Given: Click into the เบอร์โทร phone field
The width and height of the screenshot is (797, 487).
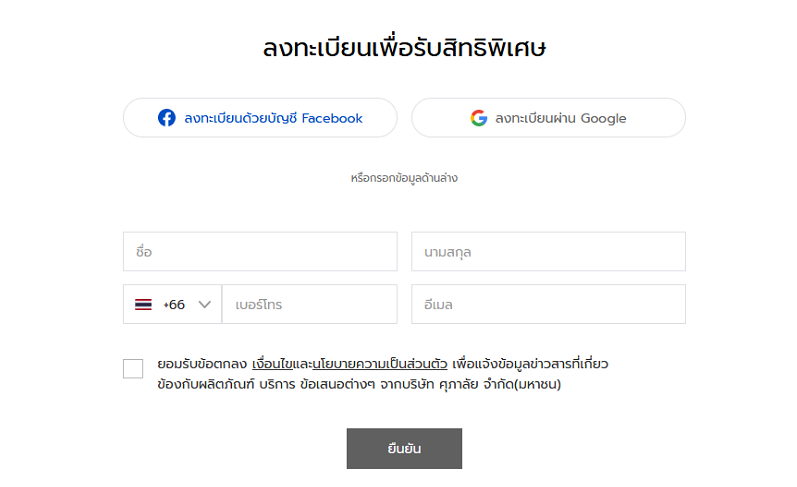Looking at the screenshot, I should (309, 304).
